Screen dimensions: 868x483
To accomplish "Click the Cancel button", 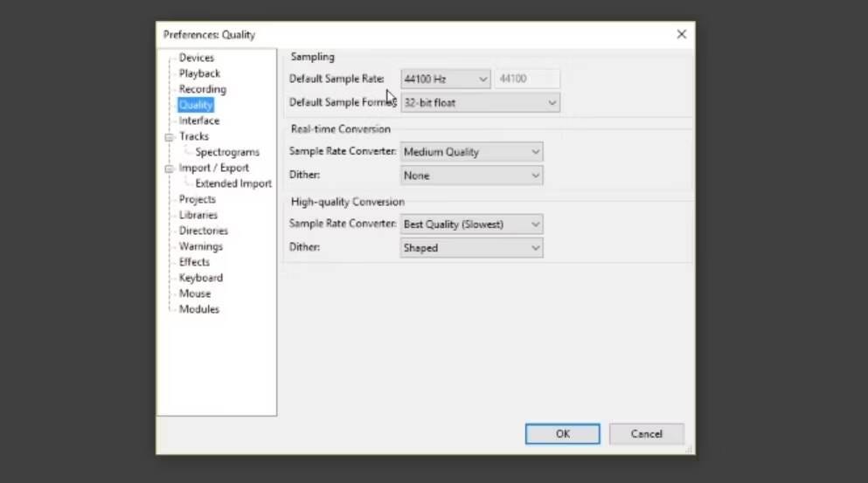I will [647, 434].
